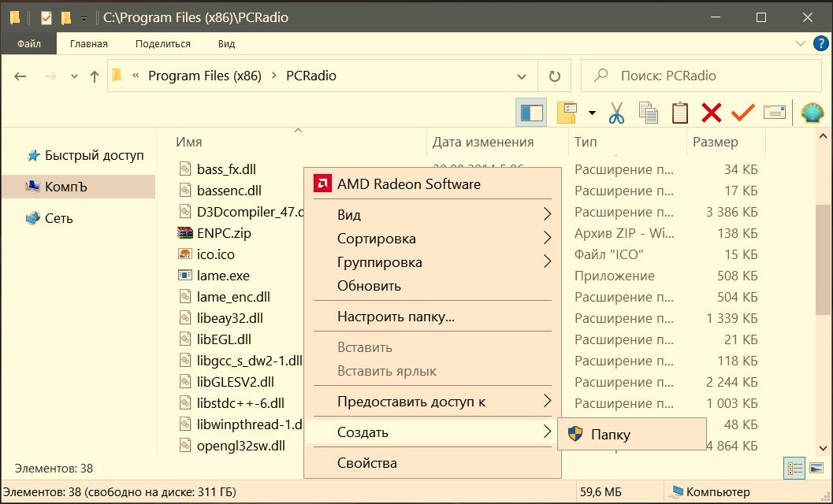
Task: Click the Copy toolbar icon
Action: 648,113
